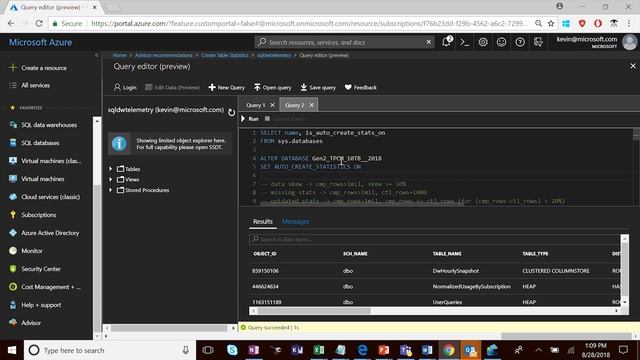Clear the Azure search box
The image size is (640, 360).
[429, 42]
